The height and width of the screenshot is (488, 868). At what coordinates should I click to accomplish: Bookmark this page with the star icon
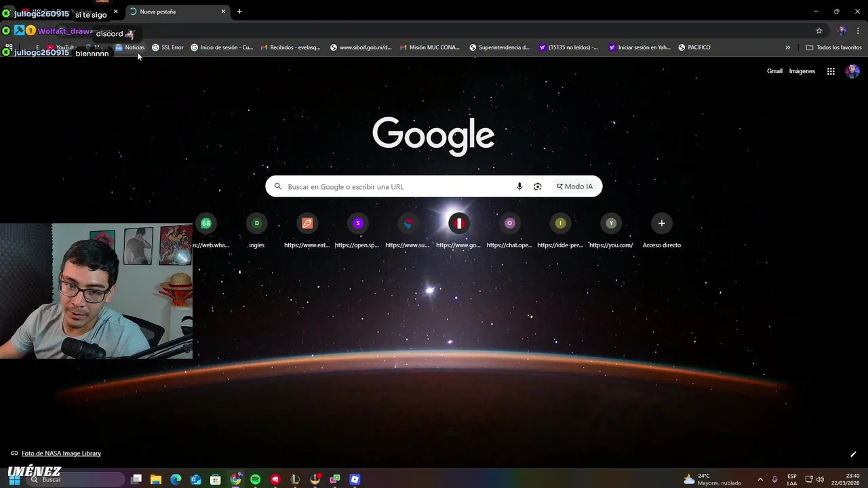coord(819,30)
